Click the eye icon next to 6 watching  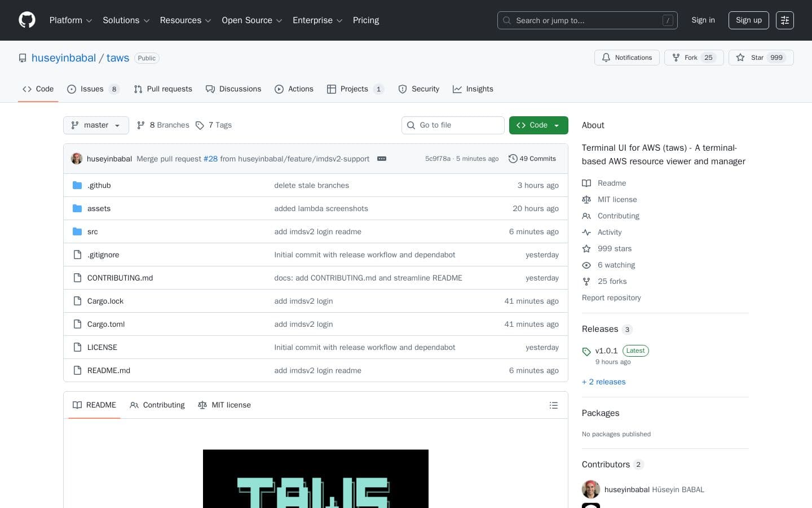pos(586,265)
